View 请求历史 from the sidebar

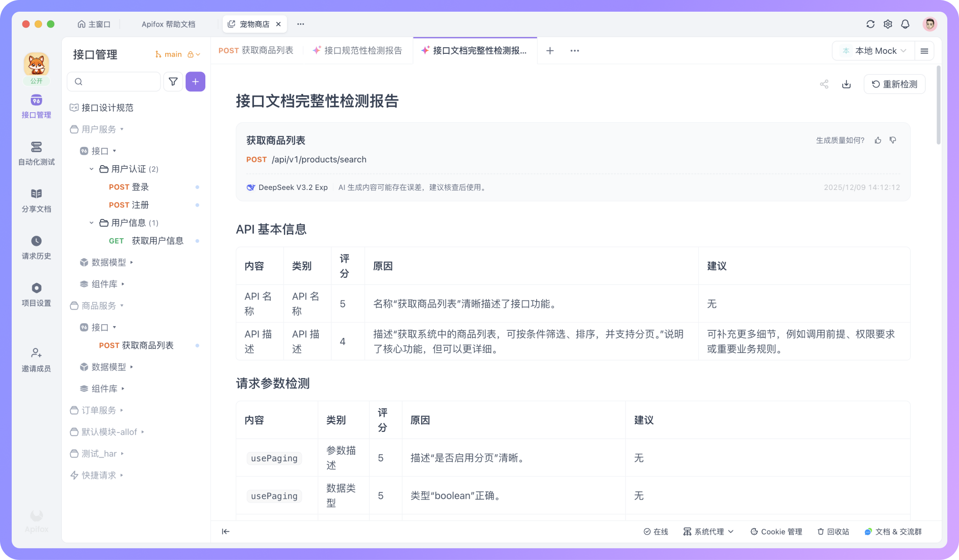point(36,247)
